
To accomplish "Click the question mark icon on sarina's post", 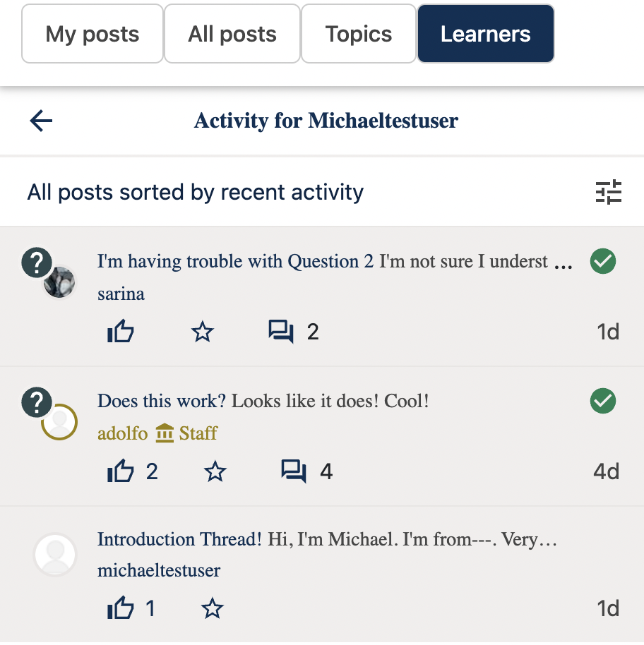I will point(37,263).
